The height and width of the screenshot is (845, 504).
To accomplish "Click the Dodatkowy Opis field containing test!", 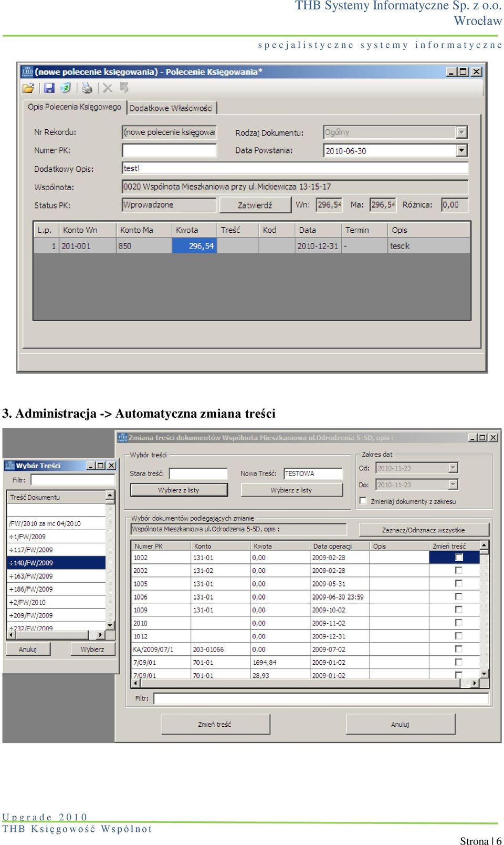I will [295, 168].
